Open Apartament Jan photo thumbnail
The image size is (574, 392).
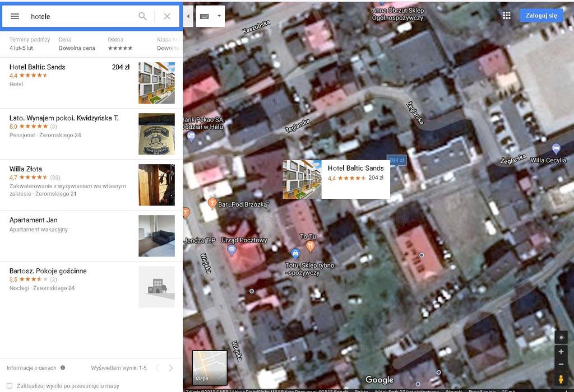click(x=157, y=236)
